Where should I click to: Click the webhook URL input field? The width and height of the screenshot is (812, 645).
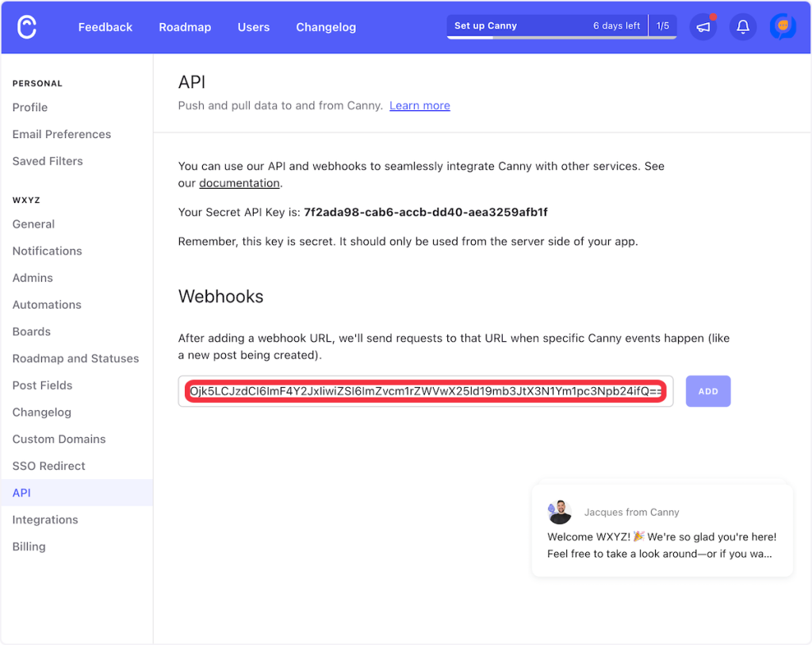coord(425,391)
